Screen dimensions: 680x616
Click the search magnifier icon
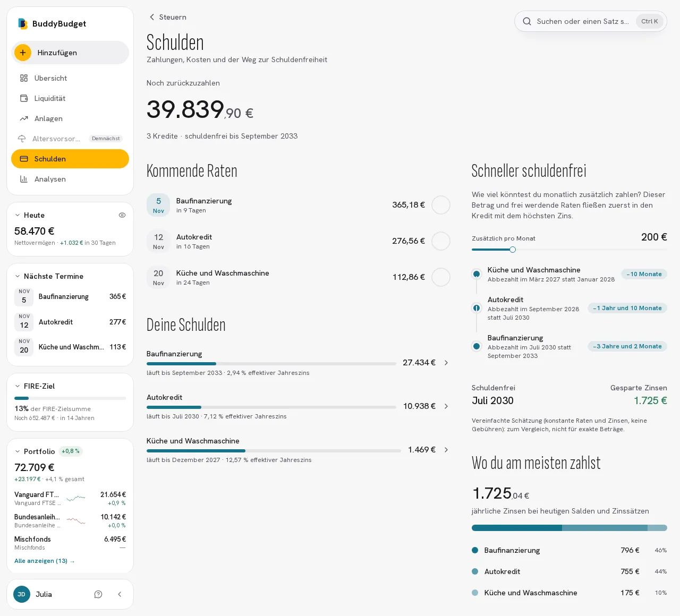(527, 21)
